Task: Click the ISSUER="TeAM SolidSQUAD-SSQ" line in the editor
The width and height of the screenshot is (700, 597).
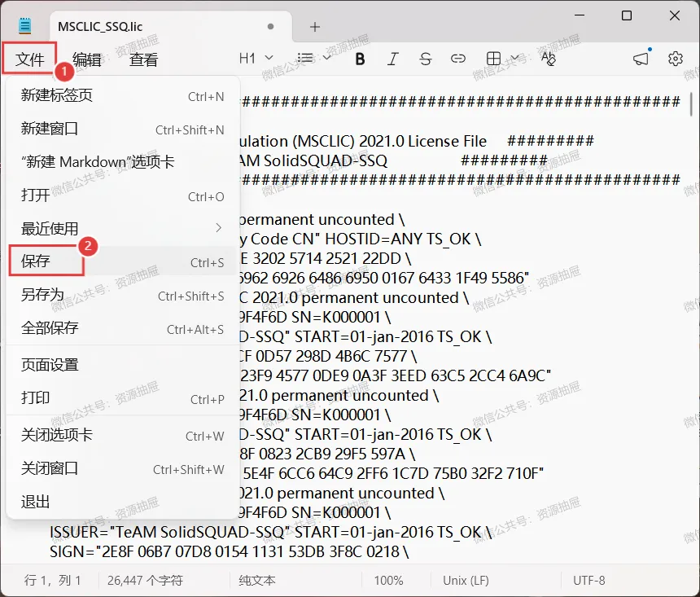Action: tap(270, 532)
